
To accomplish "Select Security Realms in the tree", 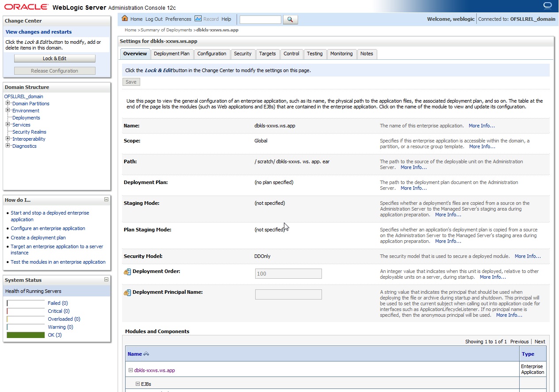I will point(29,132).
